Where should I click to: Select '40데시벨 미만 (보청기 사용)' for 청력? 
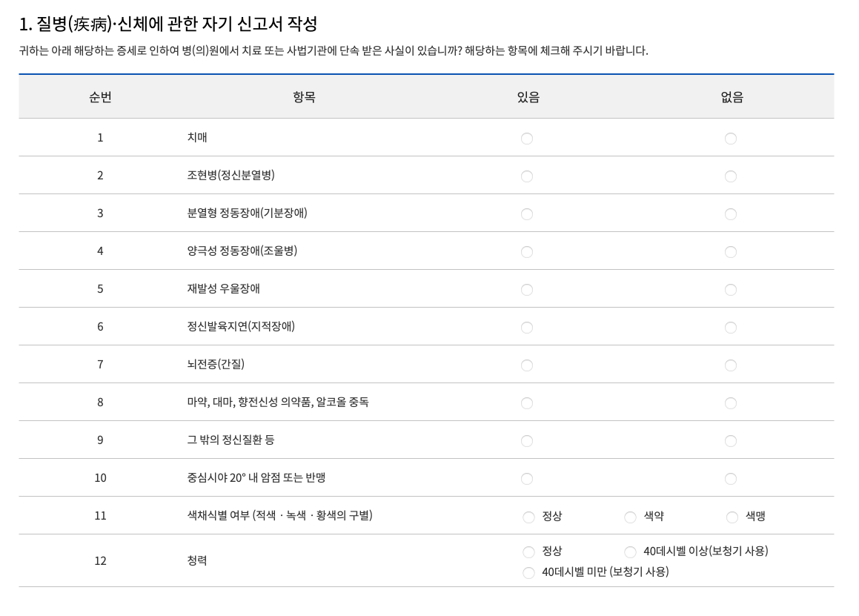[x=528, y=572]
